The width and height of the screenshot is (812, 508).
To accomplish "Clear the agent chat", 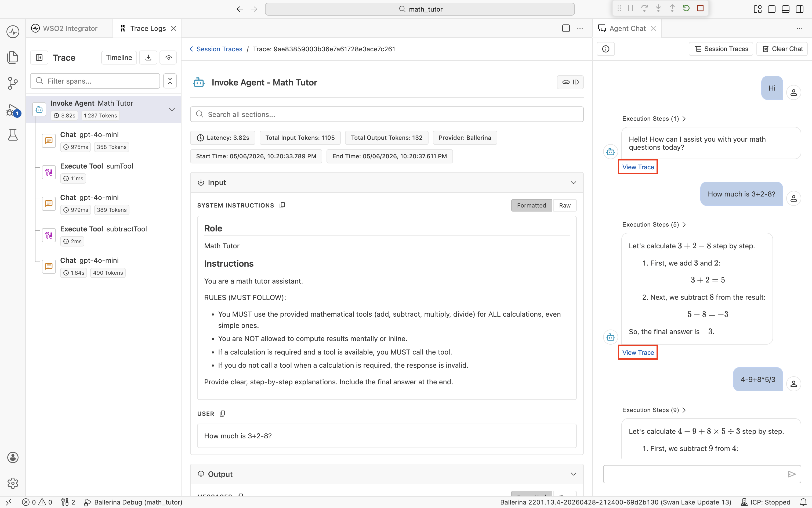I will [x=782, y=49].
